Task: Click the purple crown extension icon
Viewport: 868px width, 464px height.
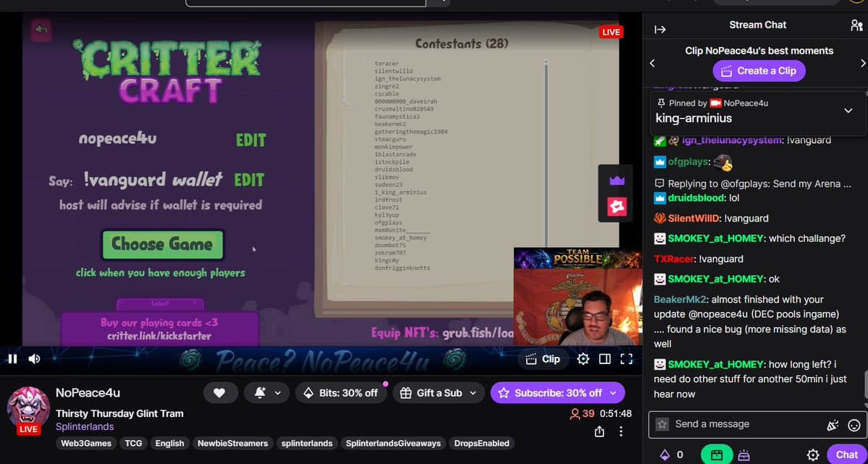Action: coord(617,180)
